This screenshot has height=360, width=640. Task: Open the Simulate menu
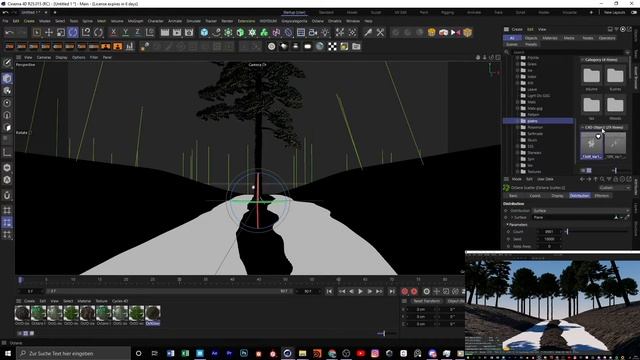(193, 21)
